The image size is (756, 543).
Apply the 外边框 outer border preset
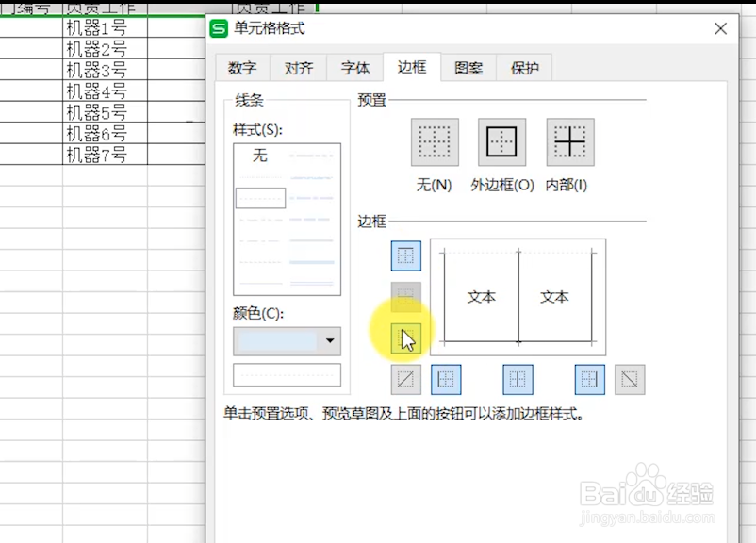[501, 141]
